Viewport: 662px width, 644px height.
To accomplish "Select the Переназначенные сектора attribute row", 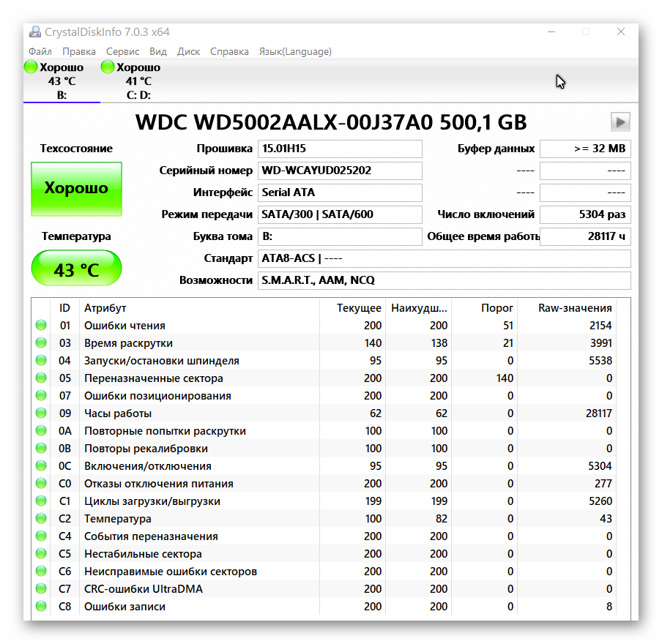I will [154, 378].
